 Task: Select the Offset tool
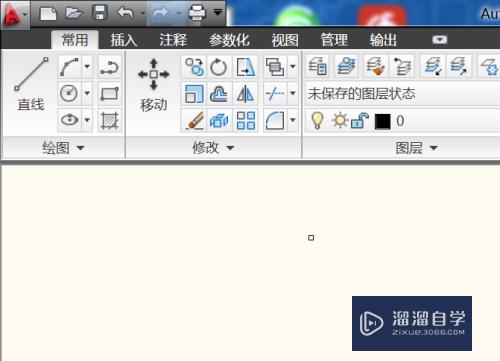pyautogui.click(x=219, y=94)
